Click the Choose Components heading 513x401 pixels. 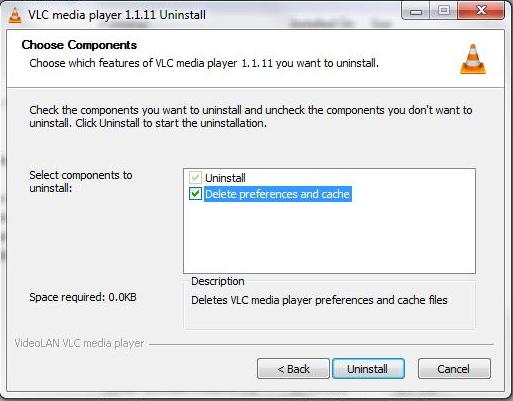79,45
